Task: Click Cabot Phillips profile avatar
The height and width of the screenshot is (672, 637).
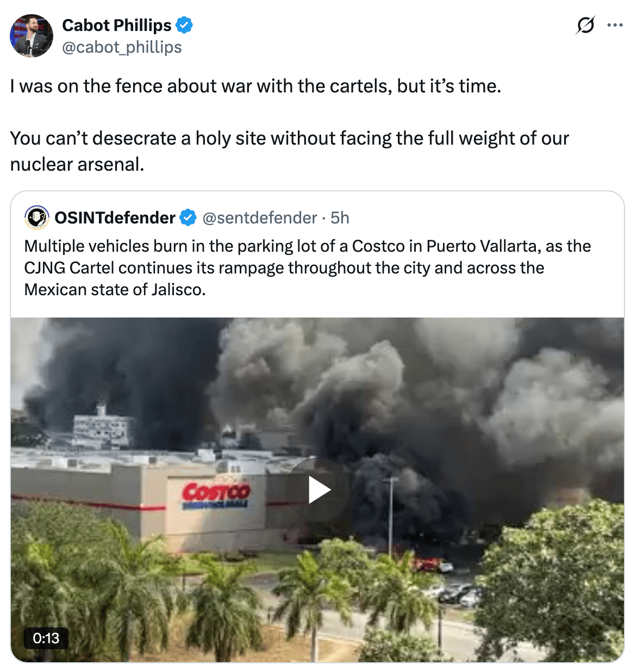Action: point(32,36)
